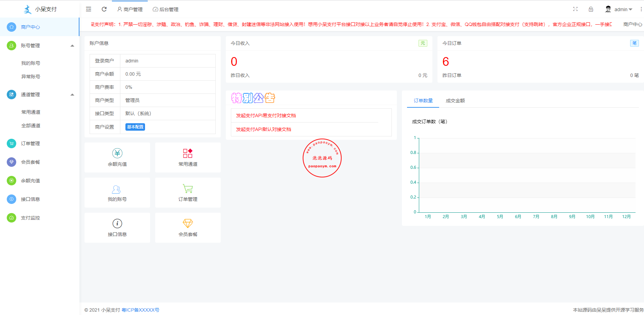
Task: Switch to the 成交金额 chart tab
Action: coord(455,101)
